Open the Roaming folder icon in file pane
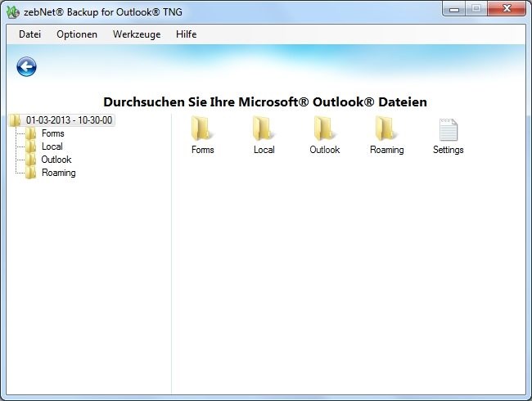The width and height of the screenshot is (532, 401). tap(386, 128)
